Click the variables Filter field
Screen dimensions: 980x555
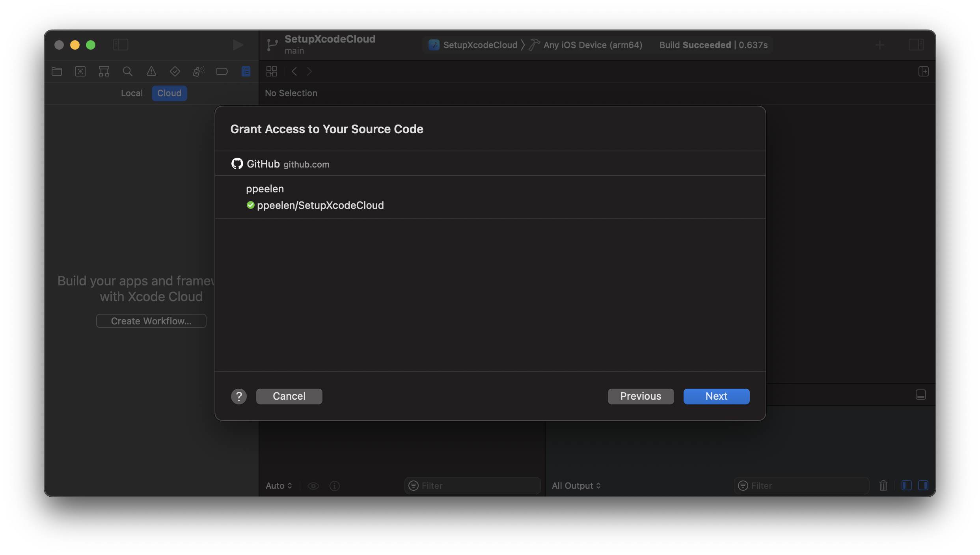click(473, 486)
